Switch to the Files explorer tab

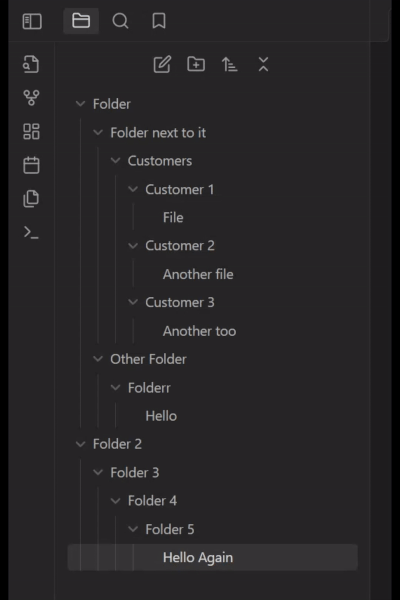(81, 21)
